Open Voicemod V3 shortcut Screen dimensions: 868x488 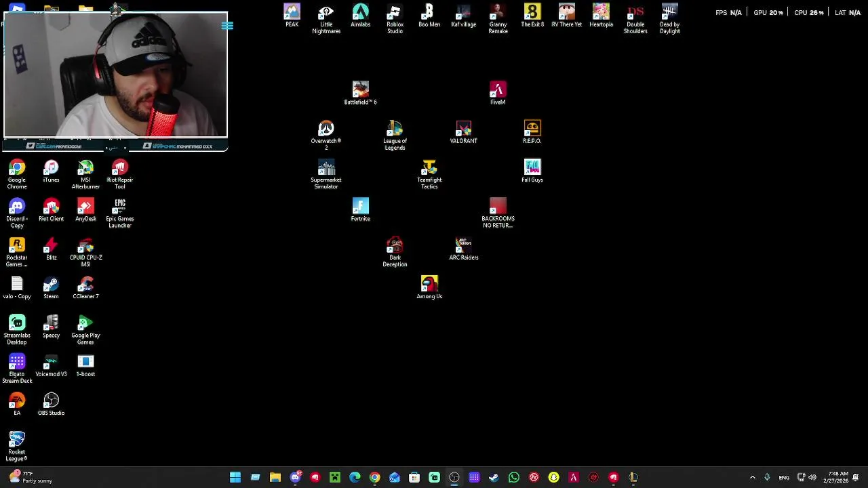pyautogui.click(x=51, y=365)
